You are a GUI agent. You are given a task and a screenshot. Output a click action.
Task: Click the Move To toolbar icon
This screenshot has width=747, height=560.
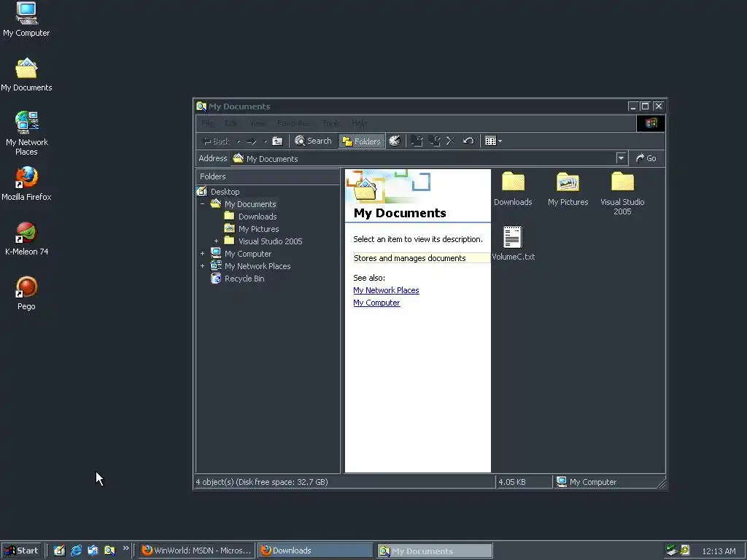(417, 141)
